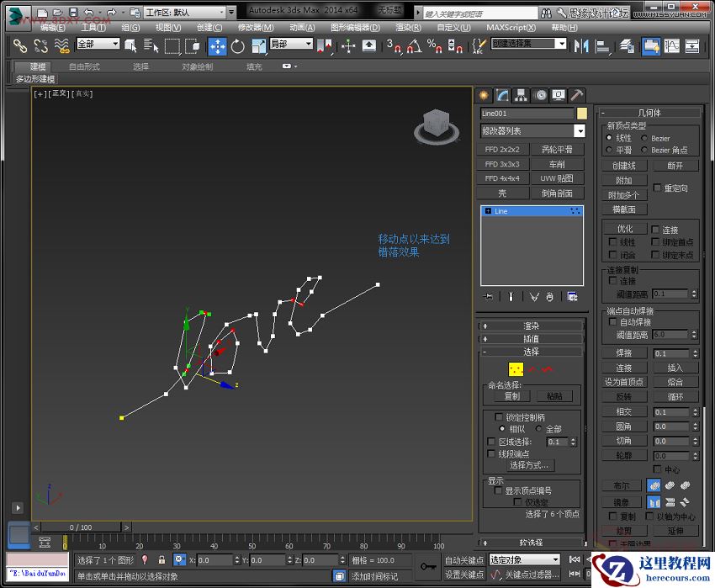Click the Line001 object color swatch
715x588 pixels.
(581, 114)
